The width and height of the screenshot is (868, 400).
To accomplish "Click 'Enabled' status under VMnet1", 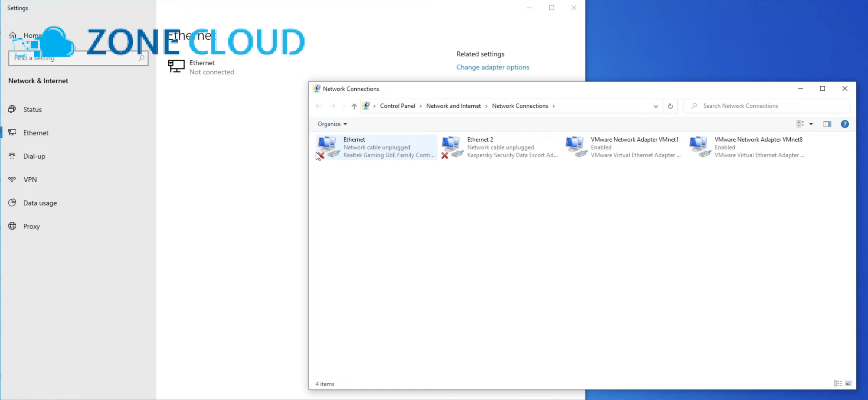I will click(x=601, y=147).
